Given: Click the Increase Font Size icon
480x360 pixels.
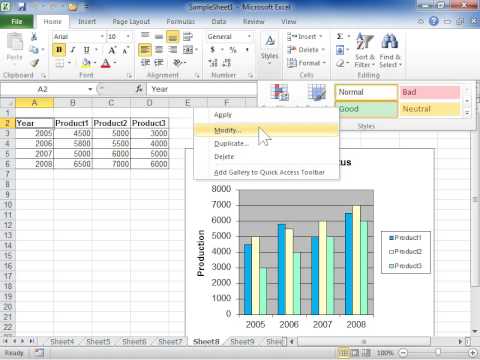Looking at the screenshot, I should pyautogui.click(x=112, y=50).
